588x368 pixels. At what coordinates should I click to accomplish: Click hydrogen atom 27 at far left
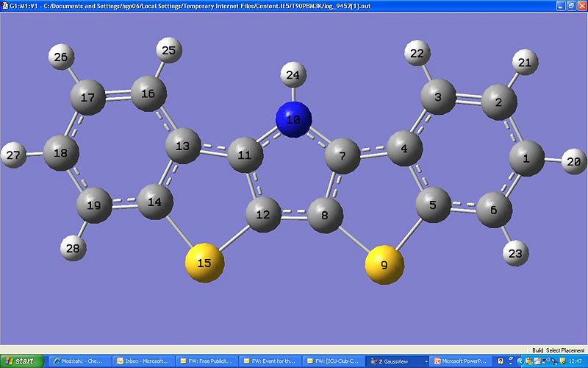pos(14,155)
